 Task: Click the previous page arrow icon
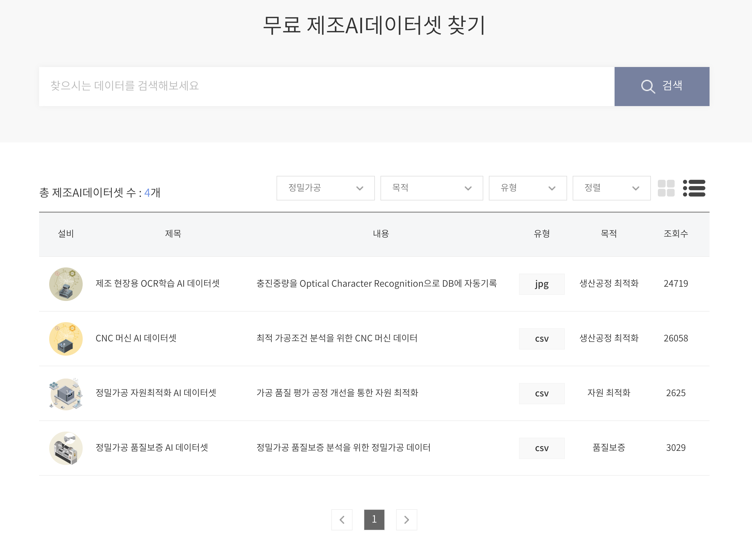pos(342,520)
